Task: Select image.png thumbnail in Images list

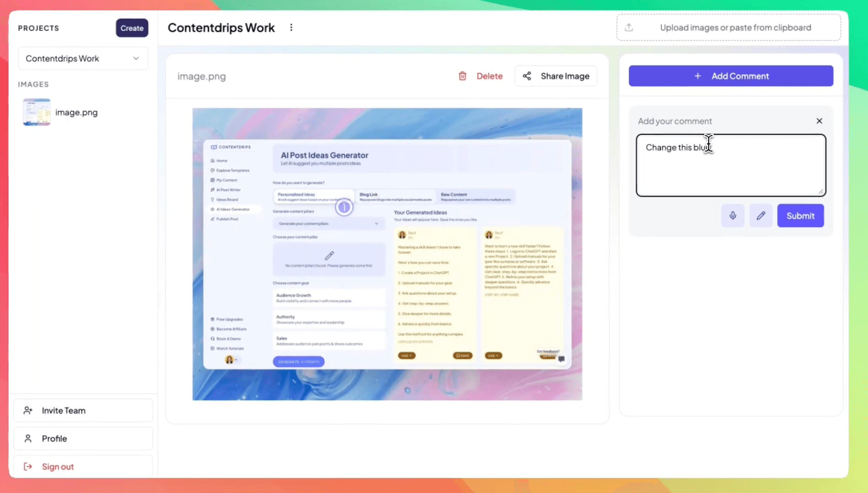Action: coord(37,112)
